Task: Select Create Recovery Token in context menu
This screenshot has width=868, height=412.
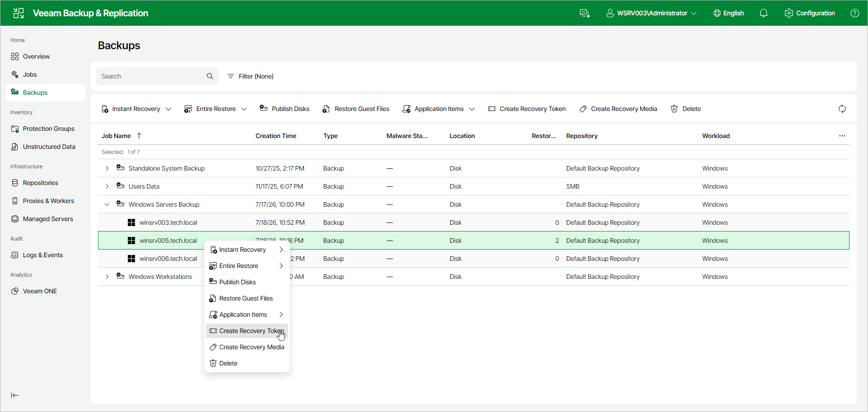Action: 247,331
